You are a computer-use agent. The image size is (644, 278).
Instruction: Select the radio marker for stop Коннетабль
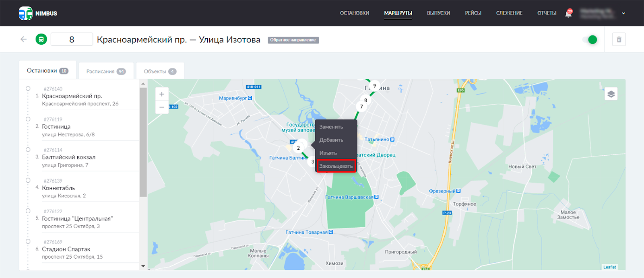28,180
